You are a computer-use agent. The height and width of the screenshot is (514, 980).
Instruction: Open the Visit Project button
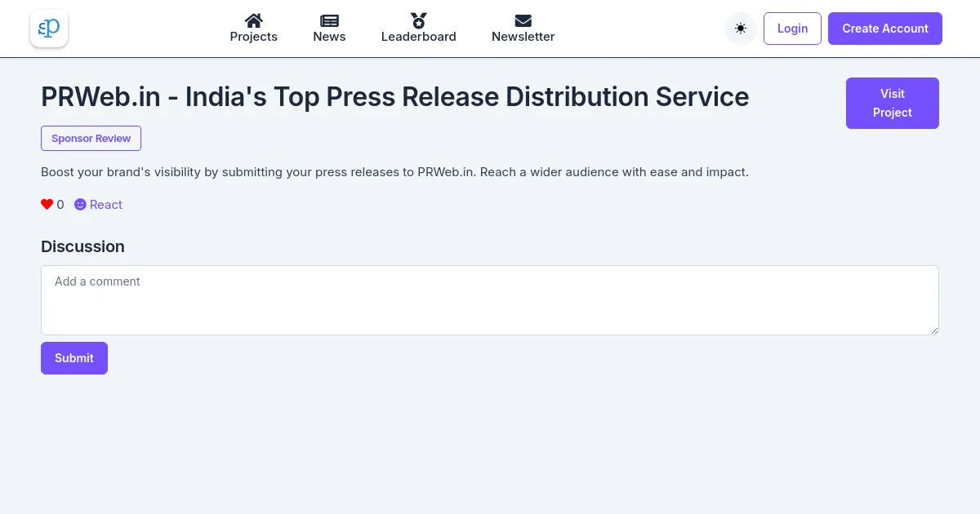click(892, 103)
